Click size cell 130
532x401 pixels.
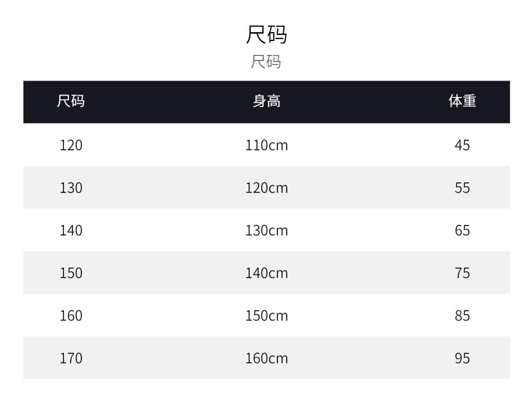coord(71,188)
